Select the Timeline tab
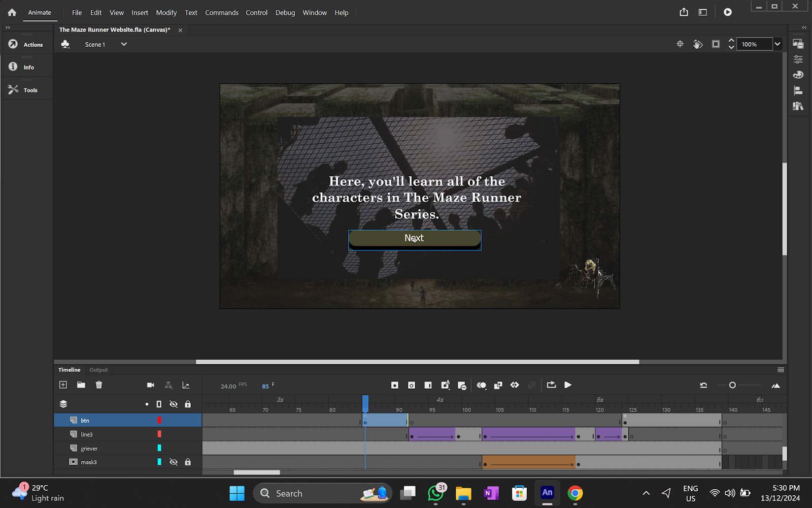The image size is (812, 508). click(69, 370)
